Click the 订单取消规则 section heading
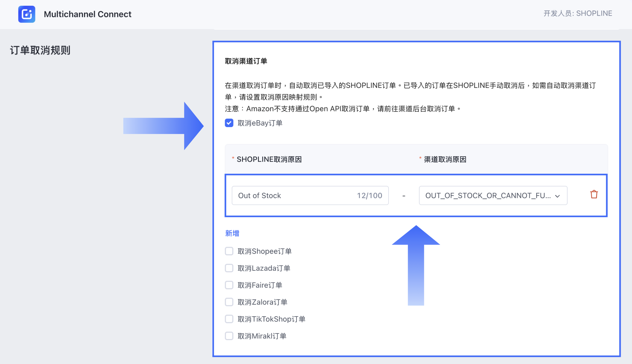Viewport: 632px width, 364px height. (40, 51)
